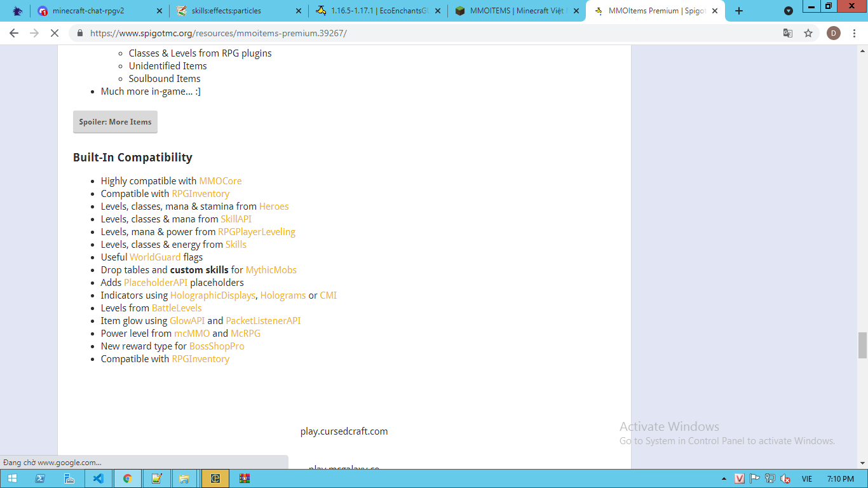Open Visual Studio Code from taskbar
Screen dimensions: 868x488
98,478
